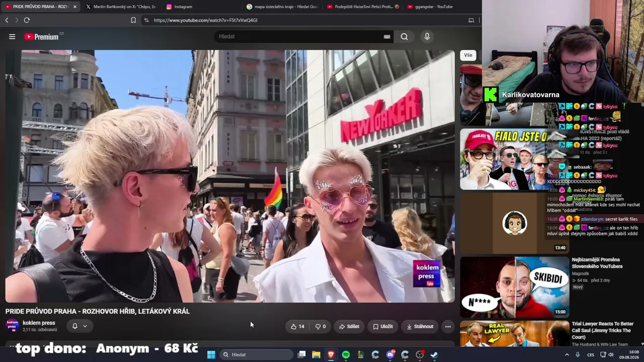Change the CES keyboard language
Image resolution: width=644 pixels, height=362 pixels.
[591, 354]
